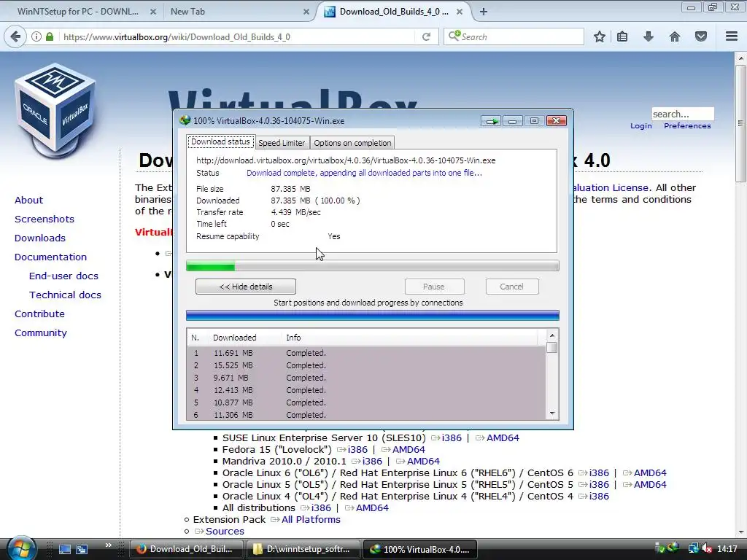The height and width of the screenshot is (560, 747).
Task: Open the Speed Limiter tab
Action: point(282,143)
